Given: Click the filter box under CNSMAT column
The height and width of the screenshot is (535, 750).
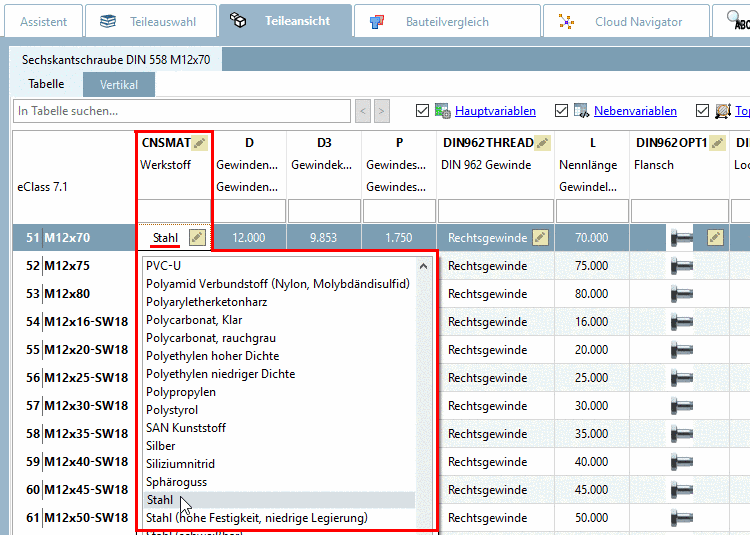Looking at the screenshot, I should 174,211.
